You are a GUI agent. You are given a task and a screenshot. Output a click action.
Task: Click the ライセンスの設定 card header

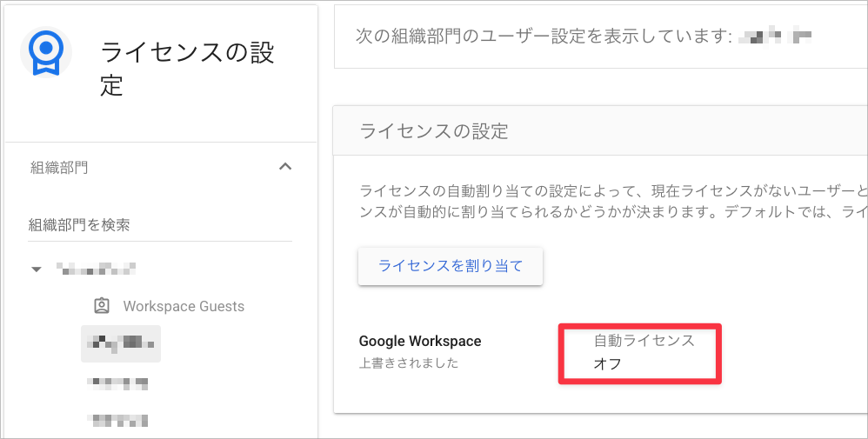(x=600, y=131)
